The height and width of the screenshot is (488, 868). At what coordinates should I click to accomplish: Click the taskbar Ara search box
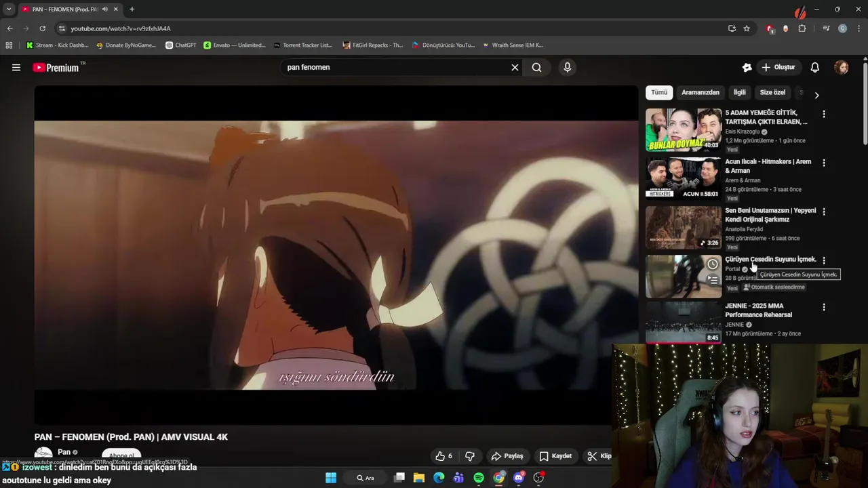pyautogui.click(x=366, y=478)
